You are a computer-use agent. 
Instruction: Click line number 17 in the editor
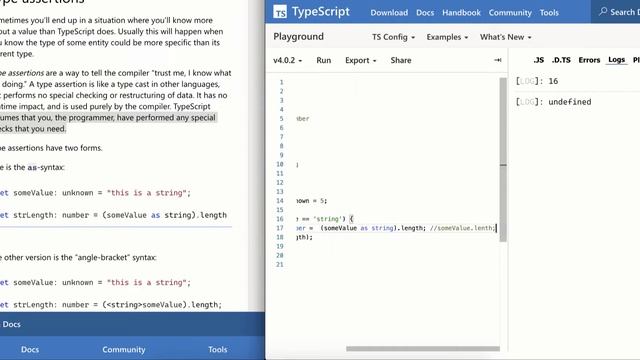point(280,228)
